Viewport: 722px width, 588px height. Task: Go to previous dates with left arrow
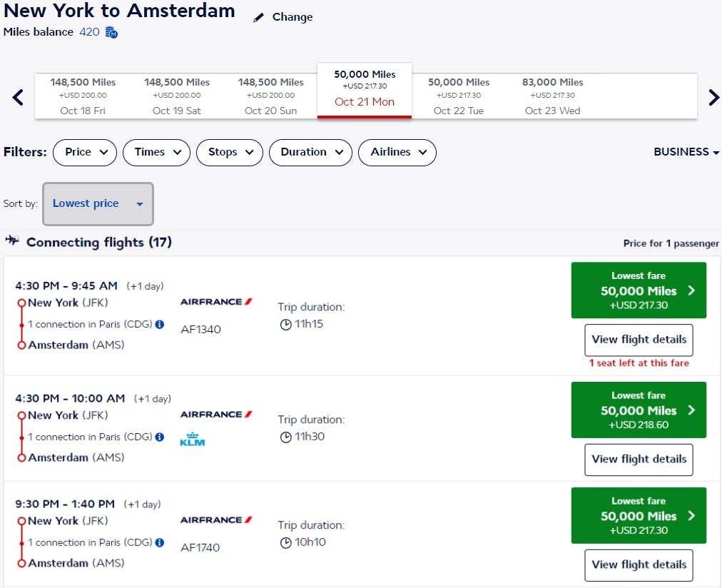click(18, 97)
